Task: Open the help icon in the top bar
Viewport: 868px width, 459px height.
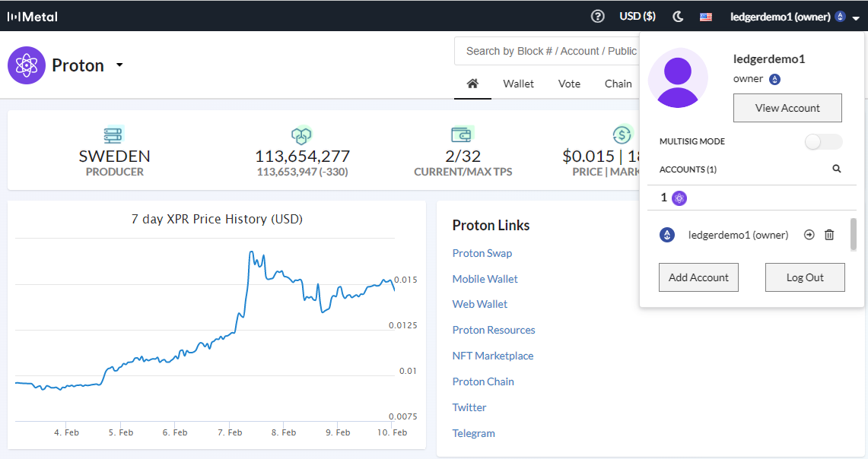Action: [598, 16]
